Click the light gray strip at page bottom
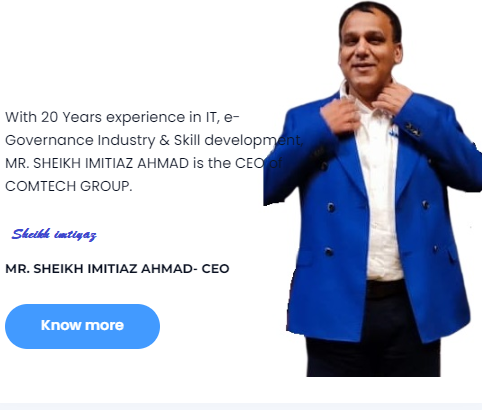 [241, 406]
